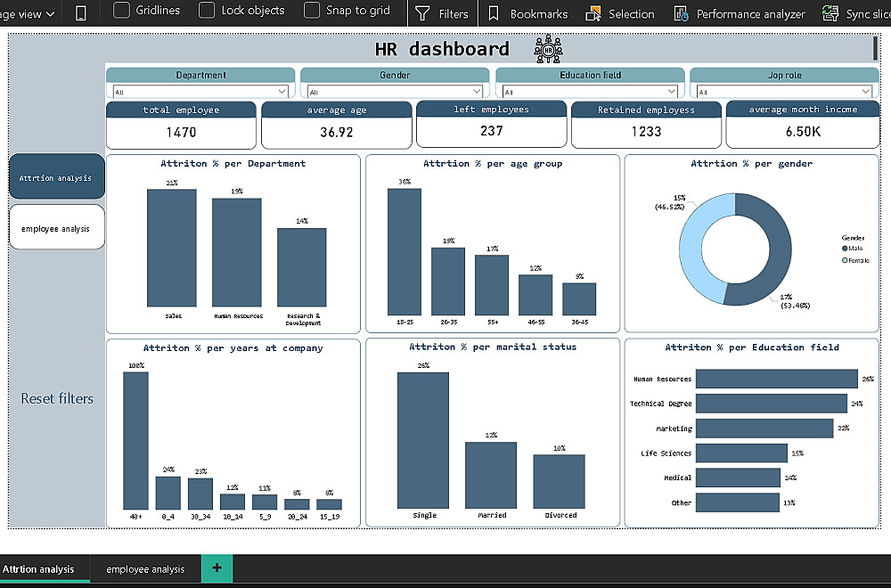Open the Selection pane icon
Screen dimensions: 891x588
593,13
